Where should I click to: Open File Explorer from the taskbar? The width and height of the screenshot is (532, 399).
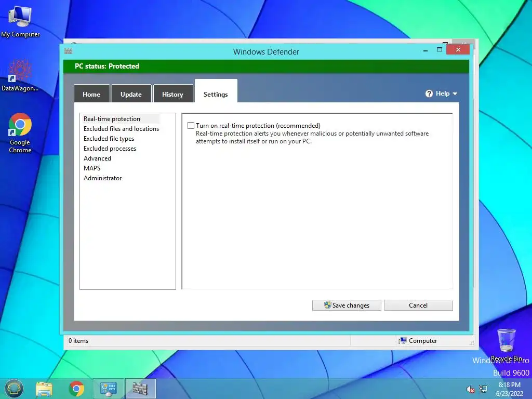pyautogui.click(x=44, y=389)
